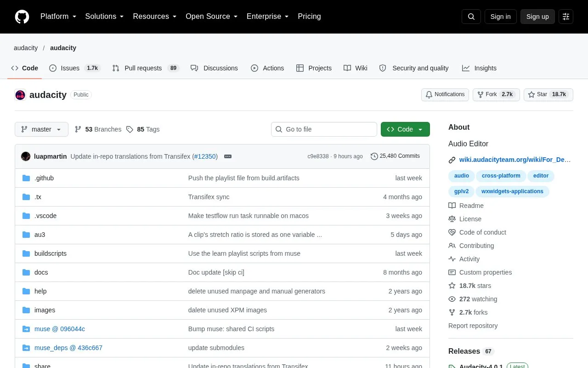Open the master branch selector
The width and height of the screenshot is (588, 368).
(x=41, y=129)
